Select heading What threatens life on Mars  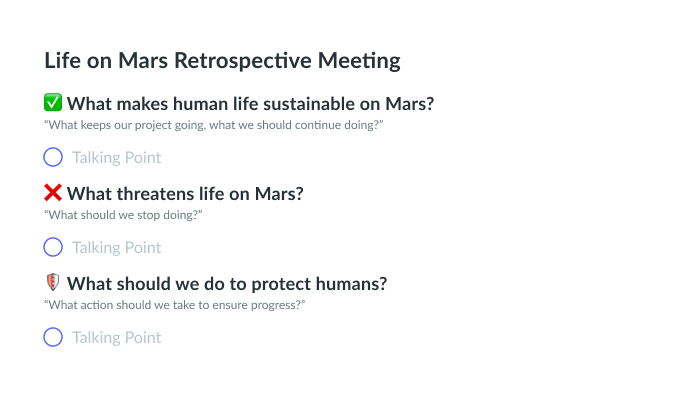pyautogui.click(x=185, y=194)
